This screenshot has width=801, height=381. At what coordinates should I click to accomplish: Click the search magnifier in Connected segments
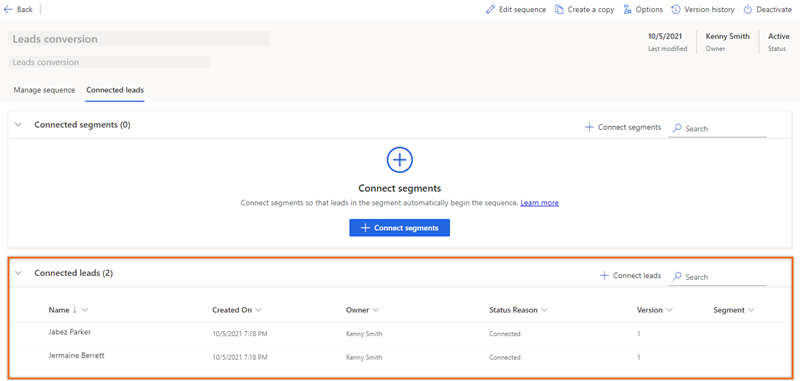(677, 128)
